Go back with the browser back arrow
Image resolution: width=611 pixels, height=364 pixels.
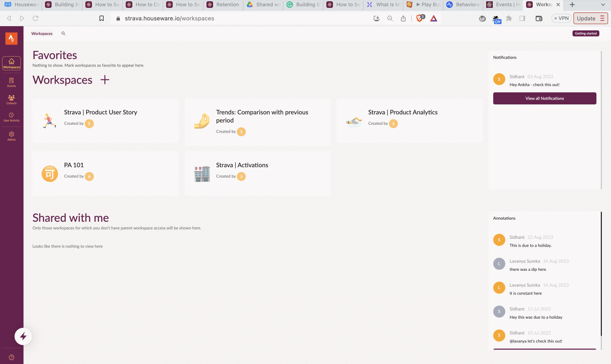point(9,18)
